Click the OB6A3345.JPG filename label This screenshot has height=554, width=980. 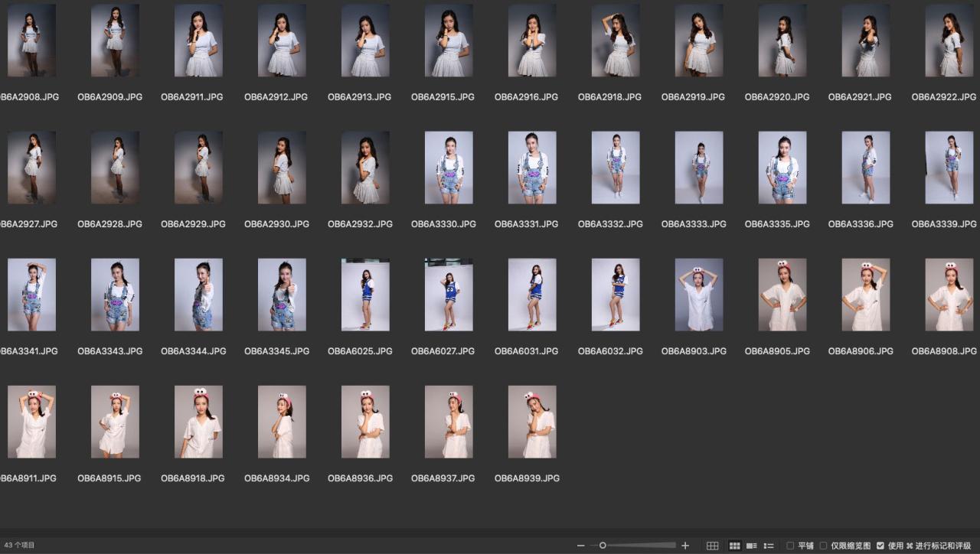(x=276, y=351)
